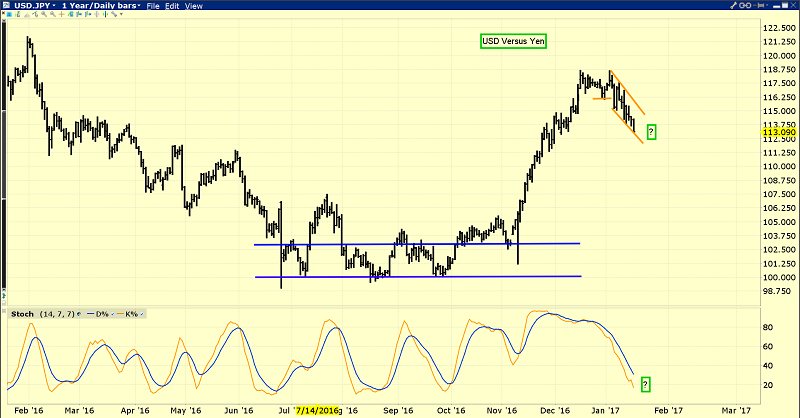
Task: Click the green question mark near price bars
Action: [652, 131]
